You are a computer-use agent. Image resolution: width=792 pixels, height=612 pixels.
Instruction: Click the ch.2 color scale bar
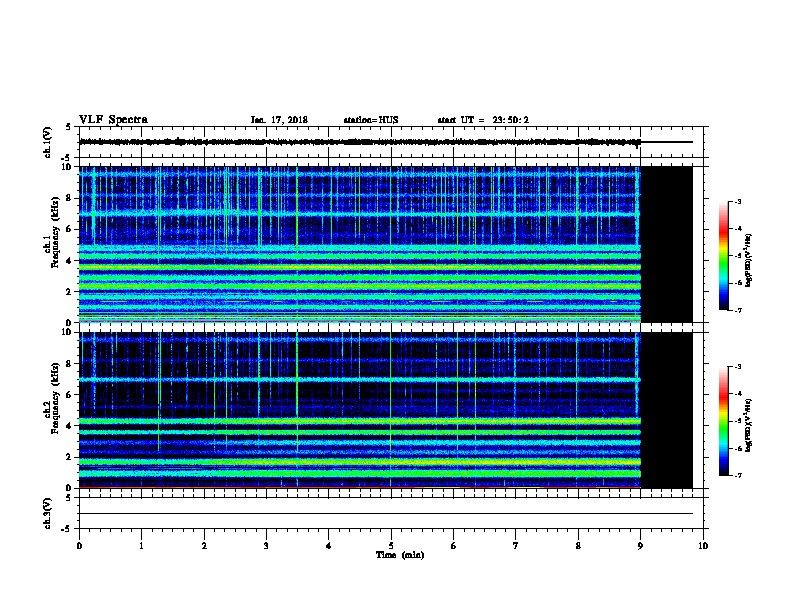coord(723,421)
